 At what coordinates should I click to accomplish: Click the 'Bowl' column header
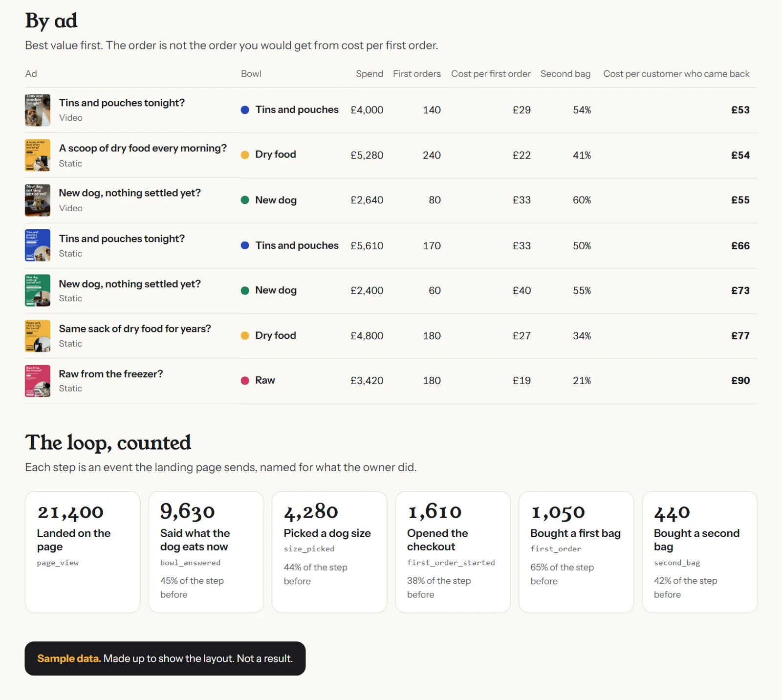[x=251, y=74]
